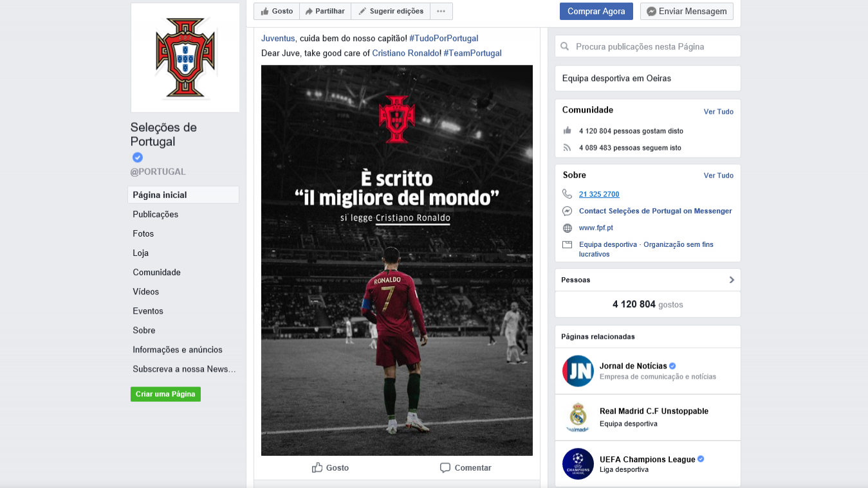Toggle the Gosto like button in top bar

point(277,11)
